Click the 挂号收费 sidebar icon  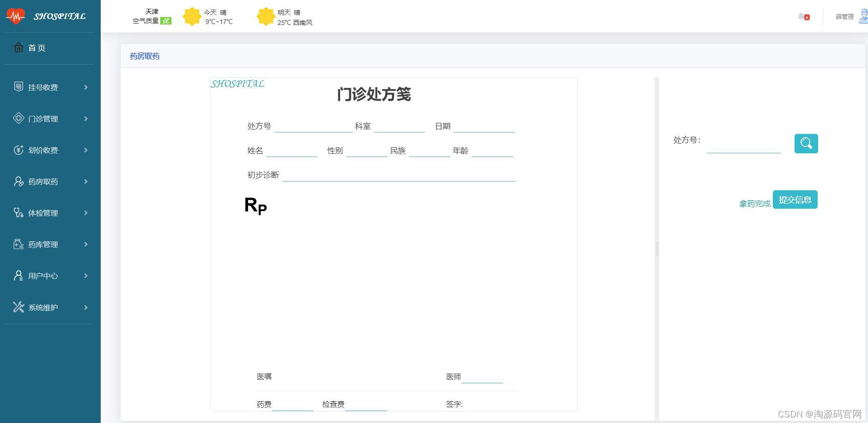(18, 87)
